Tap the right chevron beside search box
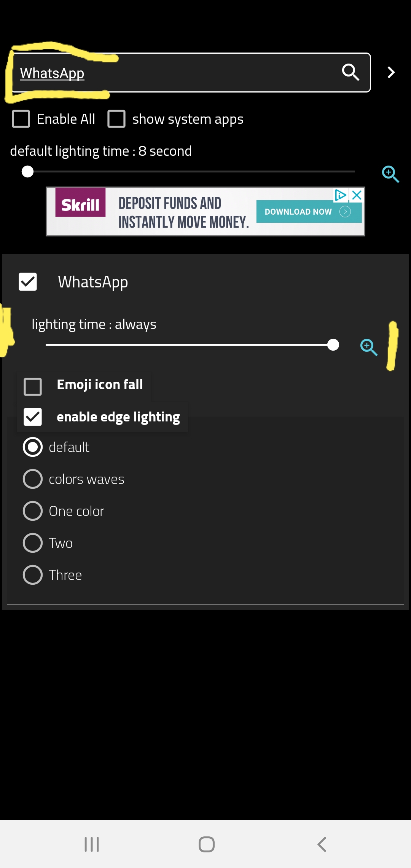 pos(391,72)
